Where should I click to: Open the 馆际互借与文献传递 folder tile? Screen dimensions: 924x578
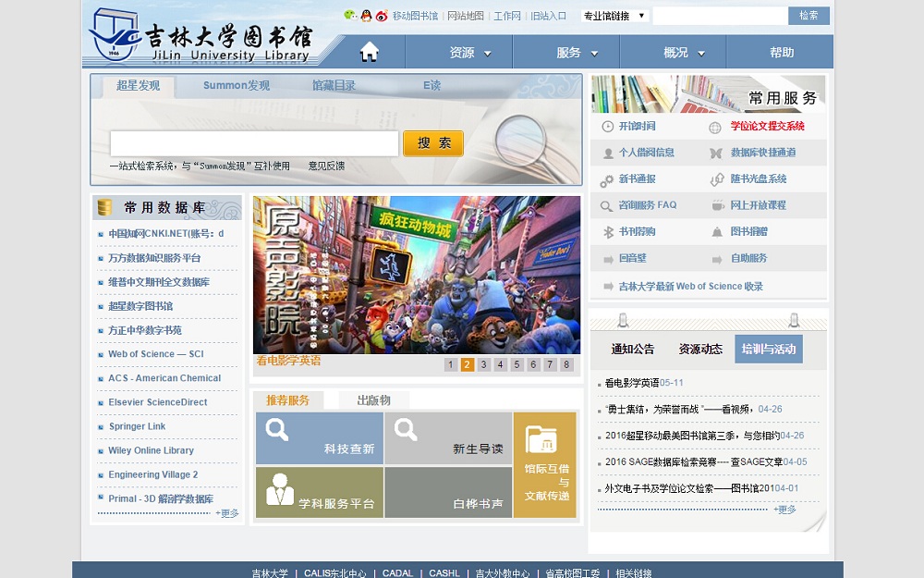[544, 465]
